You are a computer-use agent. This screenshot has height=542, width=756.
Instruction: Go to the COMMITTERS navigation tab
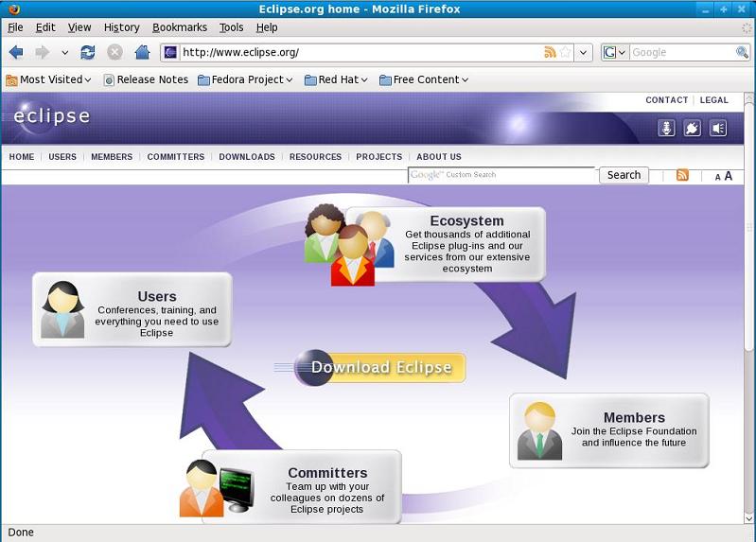pyautogui.click(x=175, y=157)
